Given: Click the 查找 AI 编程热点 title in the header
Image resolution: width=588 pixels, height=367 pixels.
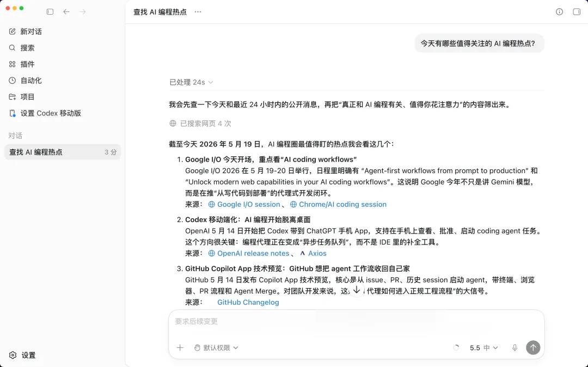Looking at the screenshot, I should 160,12.
